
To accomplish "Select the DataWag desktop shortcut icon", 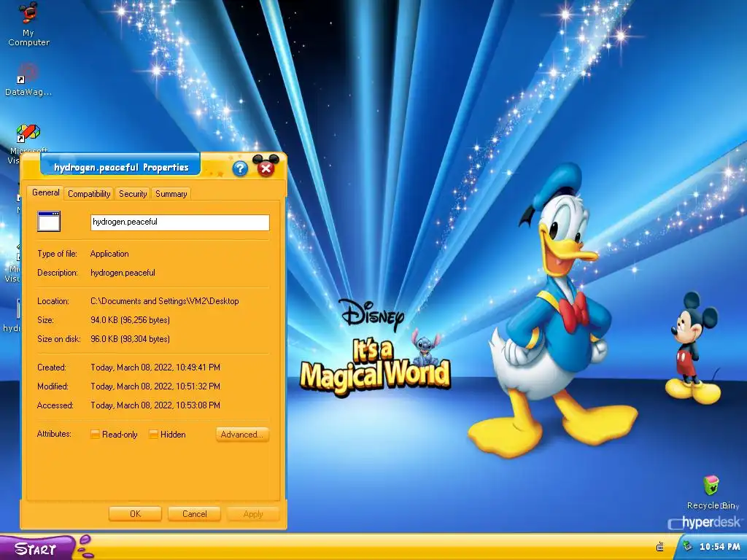I will click(x=28, y=80).
